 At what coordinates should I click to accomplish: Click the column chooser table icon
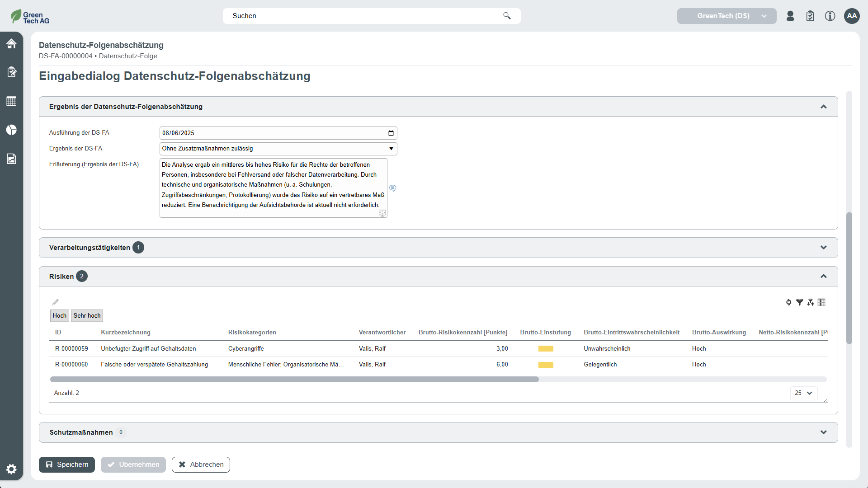[x=821, y=302]
